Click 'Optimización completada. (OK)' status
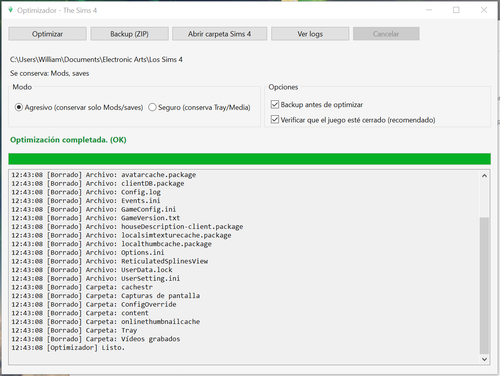500x376 pixels. (68, 140)
